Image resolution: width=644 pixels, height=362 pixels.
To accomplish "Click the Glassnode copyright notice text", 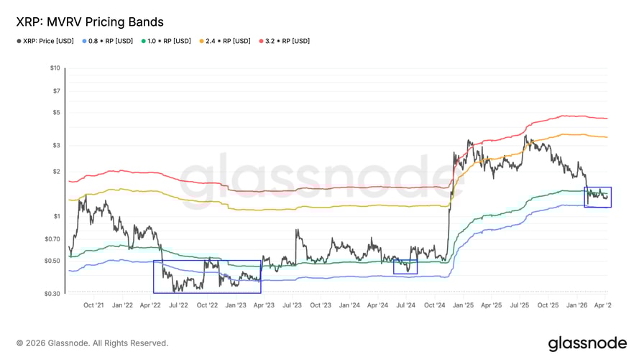I will pyautogui.click(x=93, y=343).
